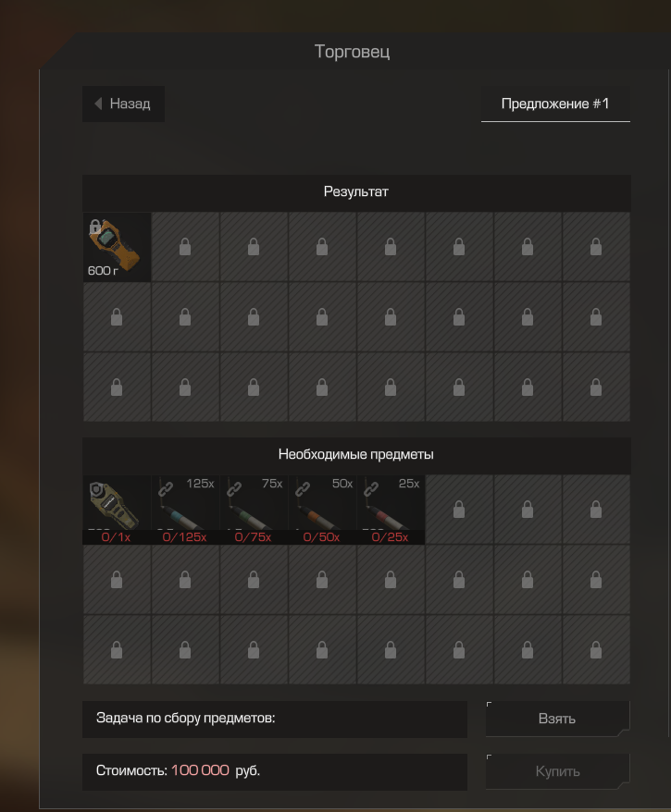Image resolution: width=671 pixels, height=812 pixels.
Task: Click the shield icon on required detector
Action: (96, 489)
